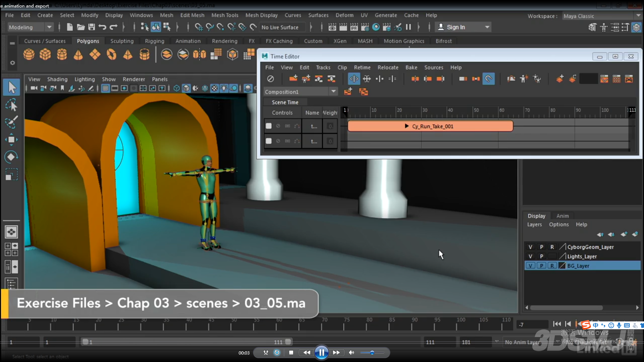Click the IPR render icon

(x=354, y=27)
